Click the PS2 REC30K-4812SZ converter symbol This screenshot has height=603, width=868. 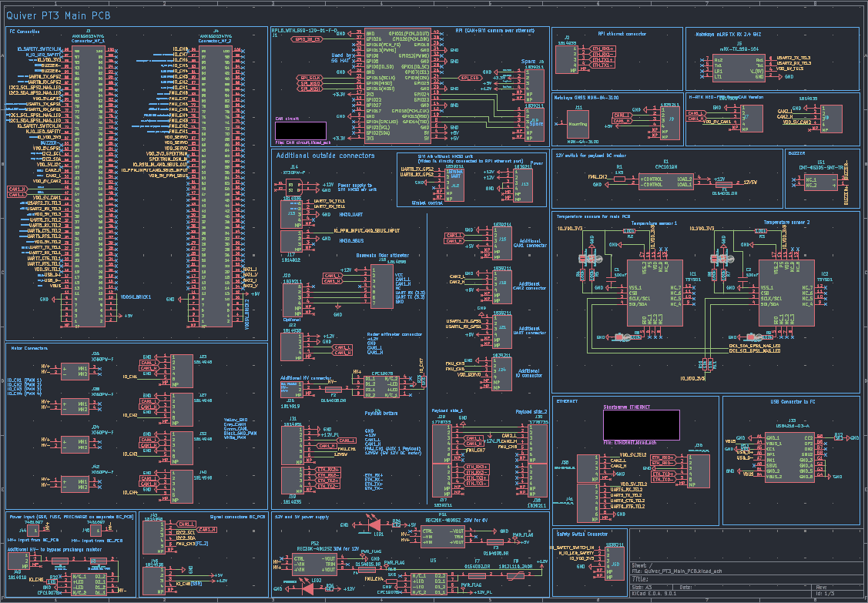pyautogui.click(x=314, y=564)
